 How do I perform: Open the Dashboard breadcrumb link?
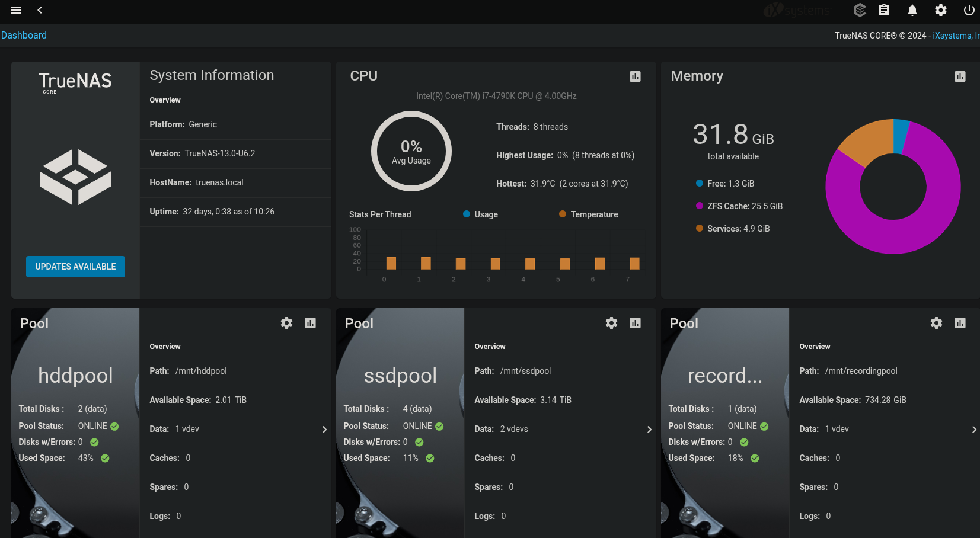(24, 35)
